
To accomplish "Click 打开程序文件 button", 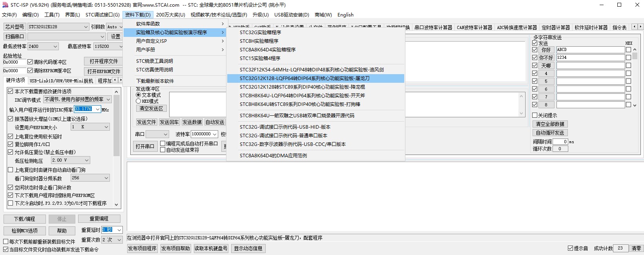I will 104,62.
